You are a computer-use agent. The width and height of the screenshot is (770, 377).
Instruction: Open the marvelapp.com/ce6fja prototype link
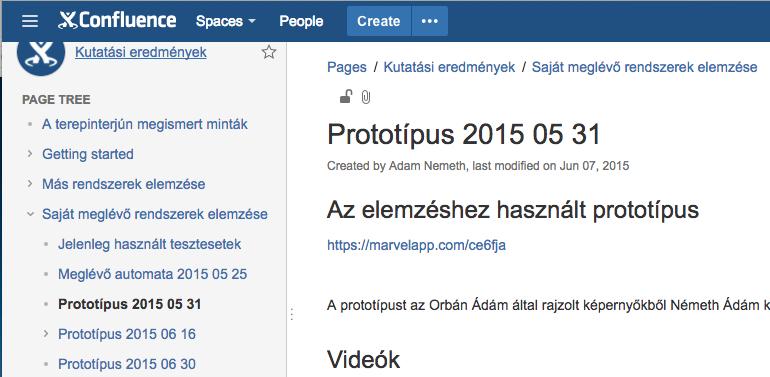pyautogui.click(x=416, y=244)
